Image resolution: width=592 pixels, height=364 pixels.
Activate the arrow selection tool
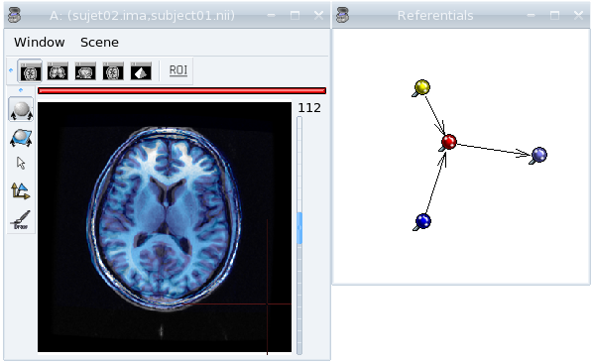[21, 163]
